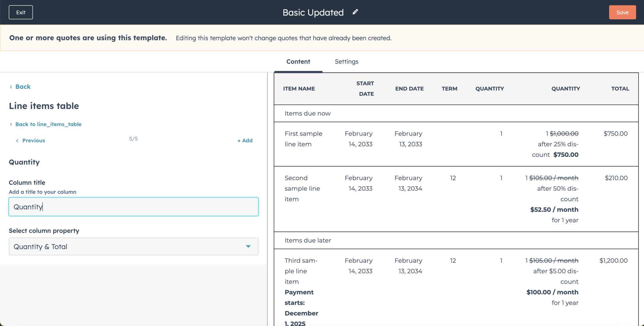Click the Items due now row
The width and height of the screenshot is (644, 326).
click(x=456, y=113)
